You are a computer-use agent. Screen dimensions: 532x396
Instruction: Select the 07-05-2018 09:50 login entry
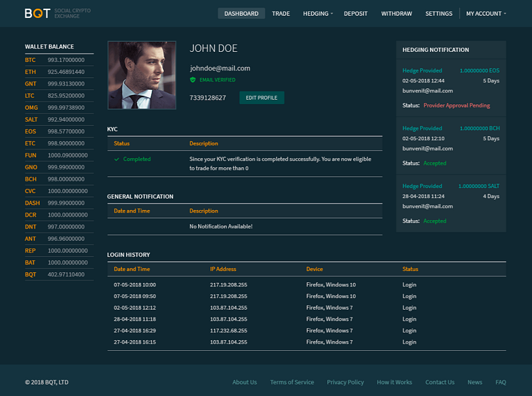(307, 296)
